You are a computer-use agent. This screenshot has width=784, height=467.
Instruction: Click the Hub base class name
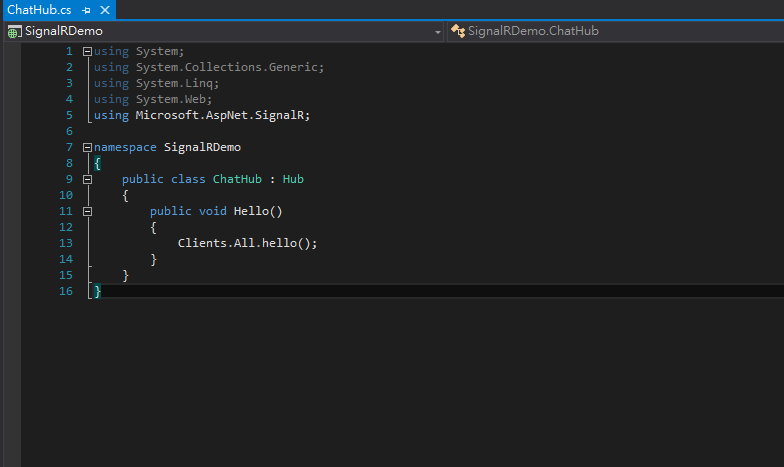click(x=293, y=179)
